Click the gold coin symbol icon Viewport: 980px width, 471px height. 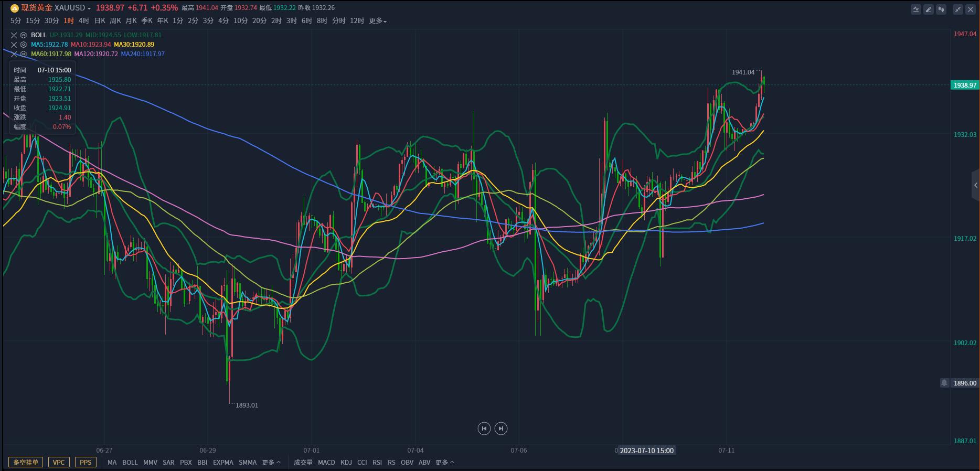tap(15, 8)
